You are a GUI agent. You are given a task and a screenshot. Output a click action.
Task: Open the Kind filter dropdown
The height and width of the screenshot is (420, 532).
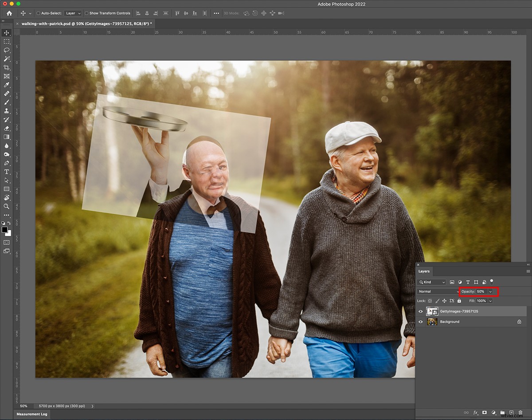coord(431,282)
